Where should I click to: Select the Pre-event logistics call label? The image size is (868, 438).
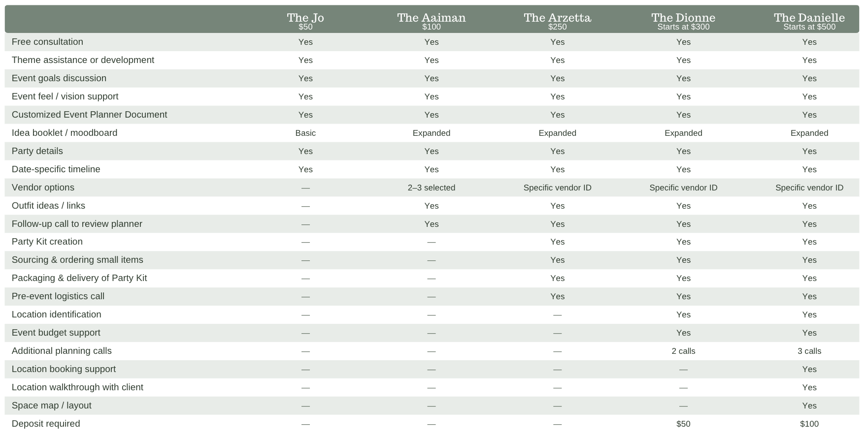point(58,296)
